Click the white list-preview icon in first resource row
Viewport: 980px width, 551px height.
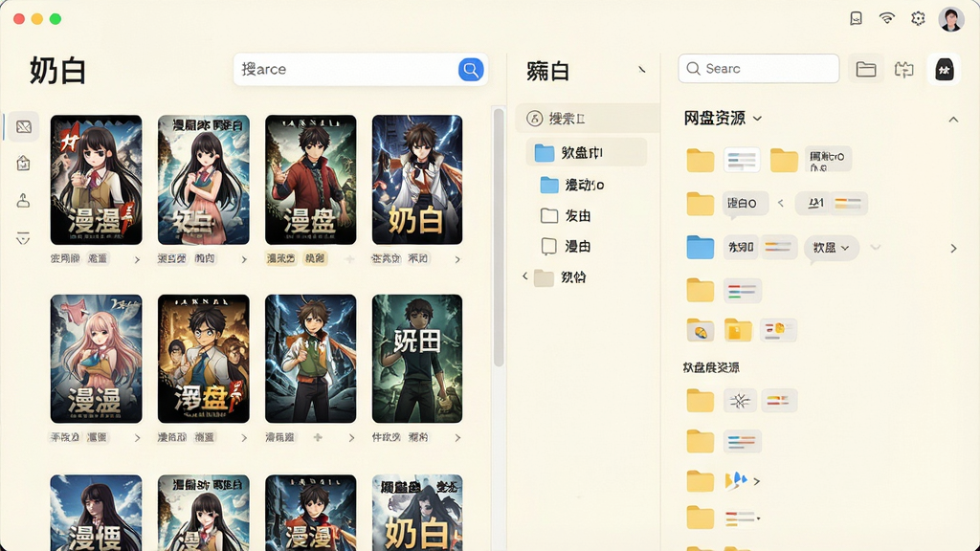click(x=742, y=161)
